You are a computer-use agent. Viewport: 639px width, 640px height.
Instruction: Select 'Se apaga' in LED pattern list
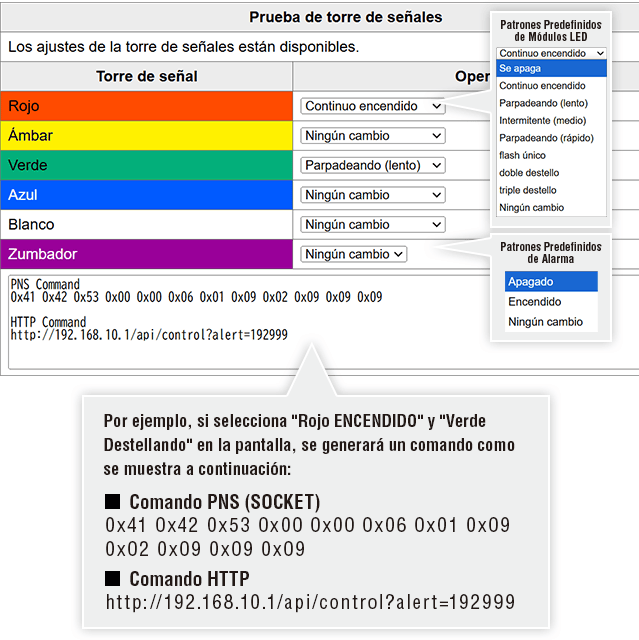(551, 69)
